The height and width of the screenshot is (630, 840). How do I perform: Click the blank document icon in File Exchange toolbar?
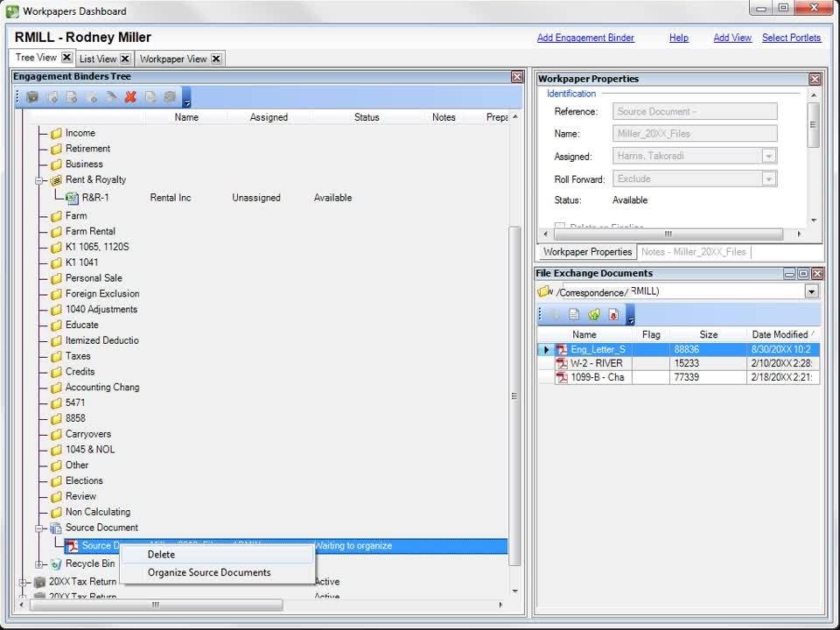coord(574,315)
